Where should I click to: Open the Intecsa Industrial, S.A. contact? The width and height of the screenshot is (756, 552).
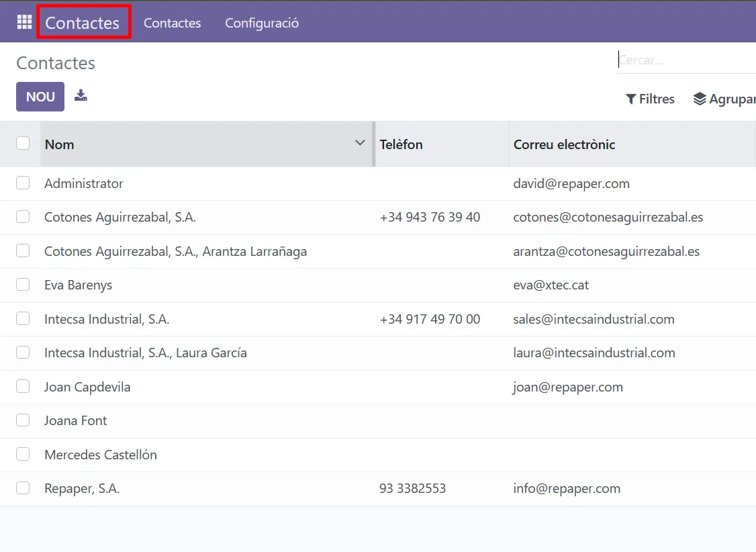107,319
